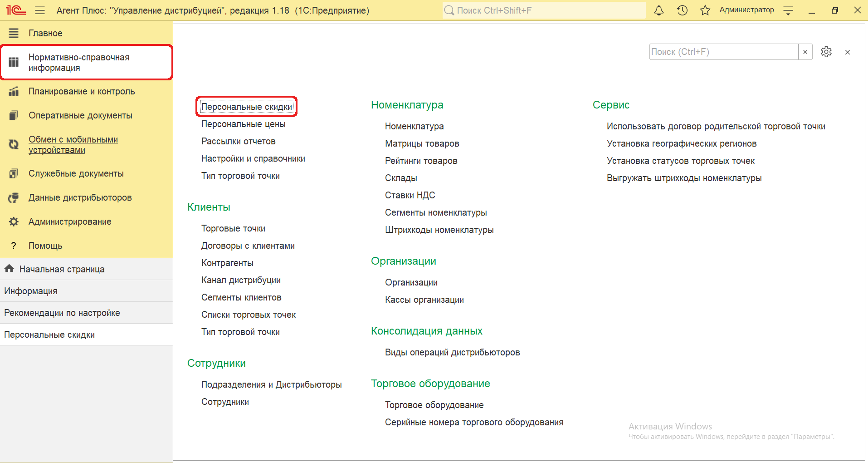Close the functions menu panel
This screenshot has height=463, width=868.
847,52
